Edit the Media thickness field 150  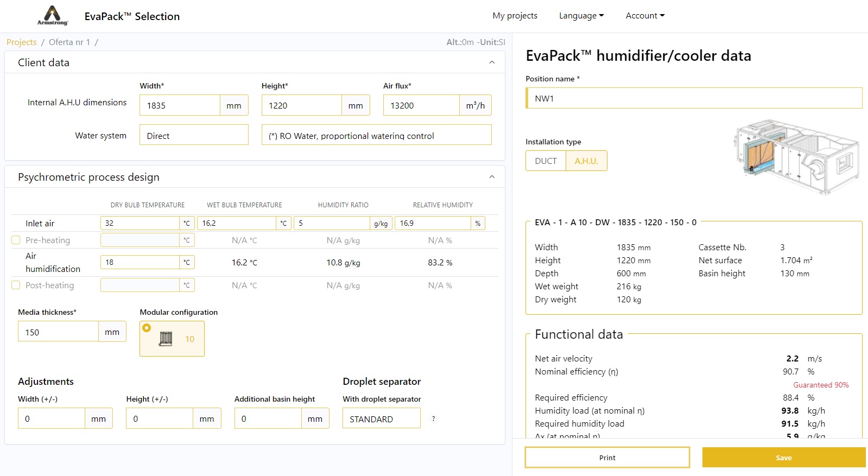click(x=58, y=332)
